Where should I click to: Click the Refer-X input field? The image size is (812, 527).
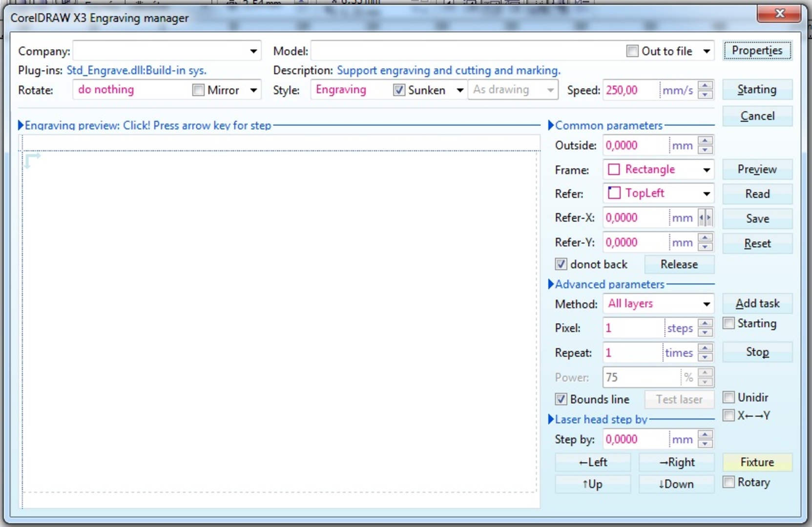point(636,218)
